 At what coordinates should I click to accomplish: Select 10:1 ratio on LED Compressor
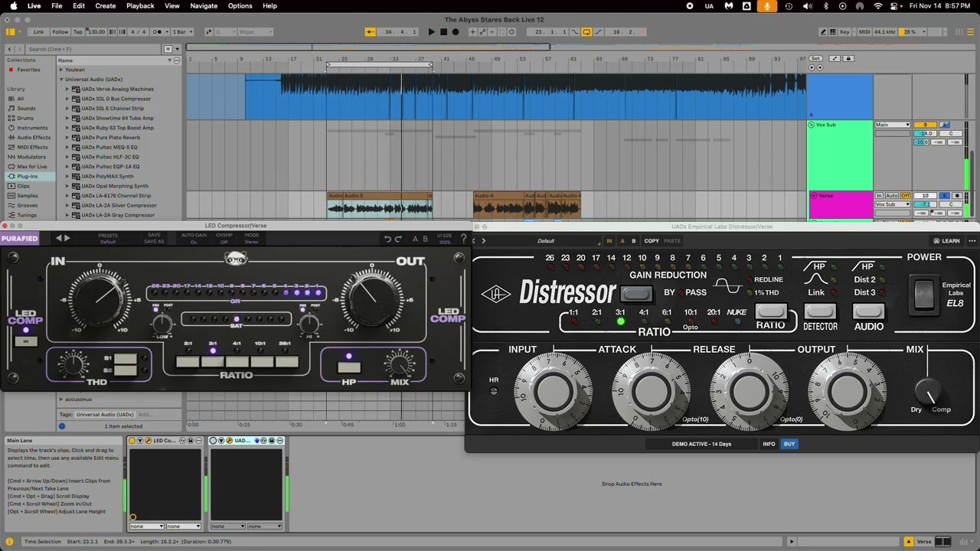click(x=262, y=362)
